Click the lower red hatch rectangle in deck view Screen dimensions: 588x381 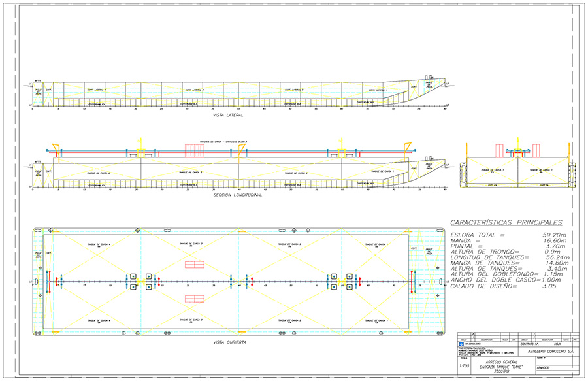[x=195, y=299]
